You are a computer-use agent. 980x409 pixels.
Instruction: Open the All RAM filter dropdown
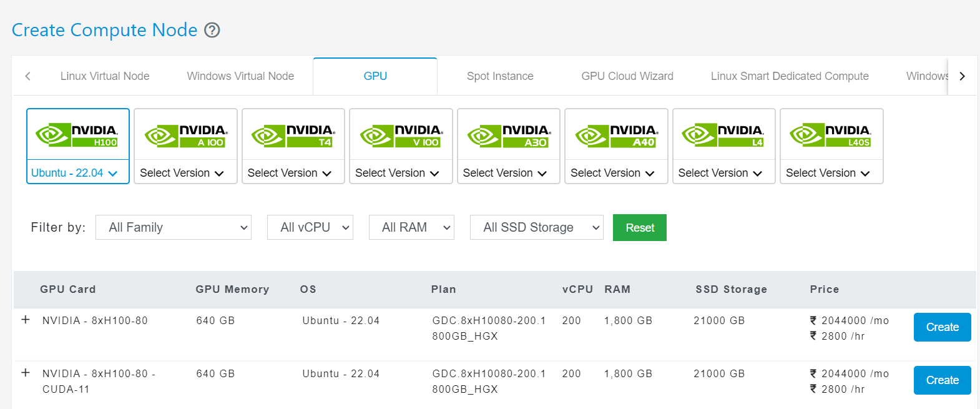point(411,227)
